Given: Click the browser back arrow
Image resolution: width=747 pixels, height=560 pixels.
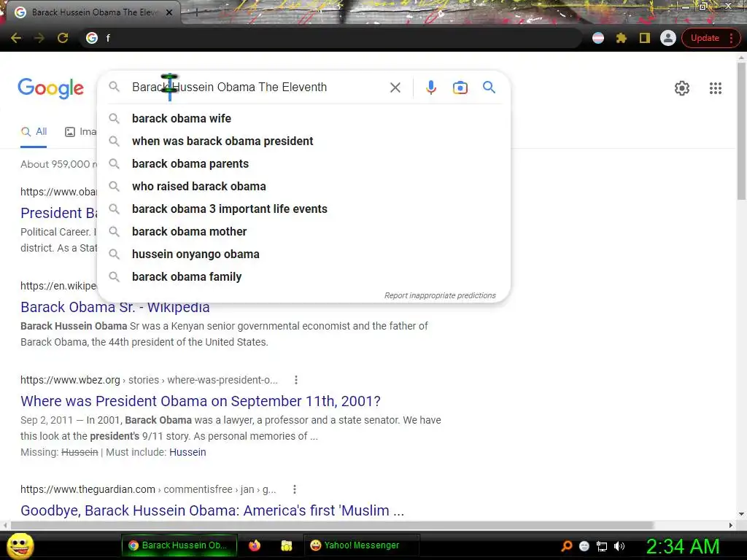Looking at the screenshot, I should coord(16,38).
